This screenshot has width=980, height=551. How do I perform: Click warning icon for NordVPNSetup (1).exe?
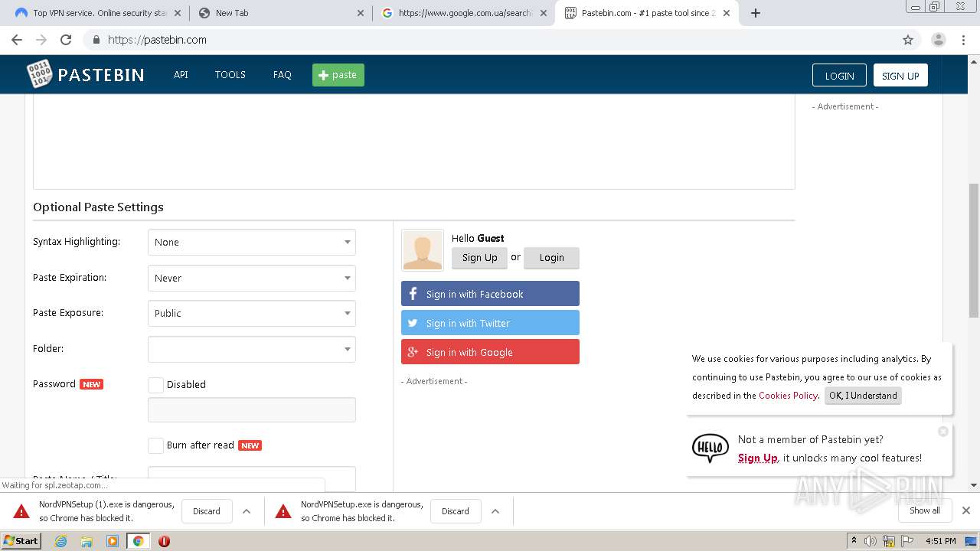(x=21, y=511)
